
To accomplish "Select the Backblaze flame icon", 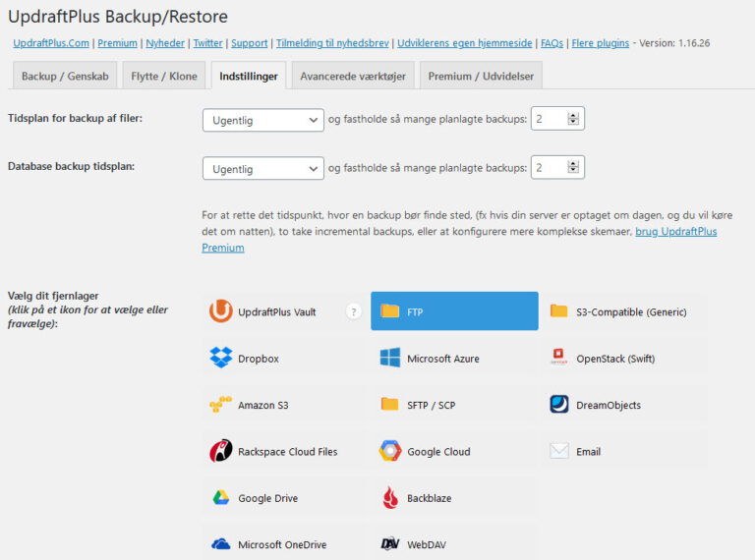I will click(x=390, y=497).
